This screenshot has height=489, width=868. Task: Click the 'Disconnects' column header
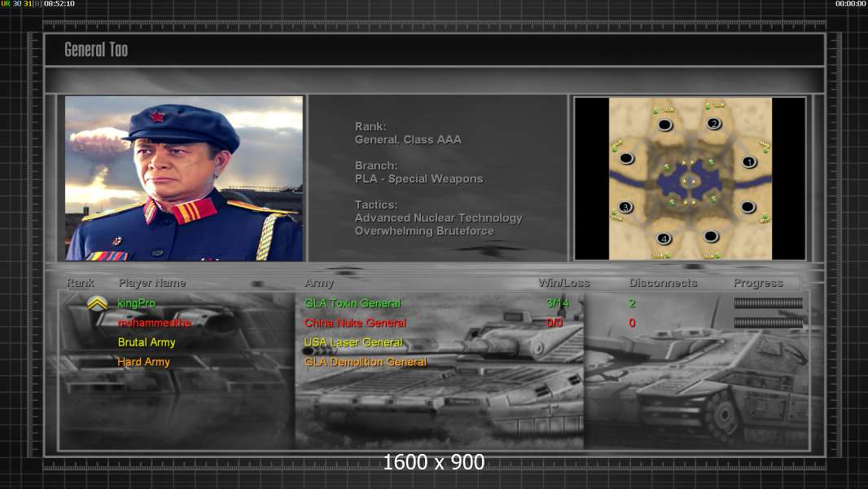pyautogui.click(x=663, y=283)
